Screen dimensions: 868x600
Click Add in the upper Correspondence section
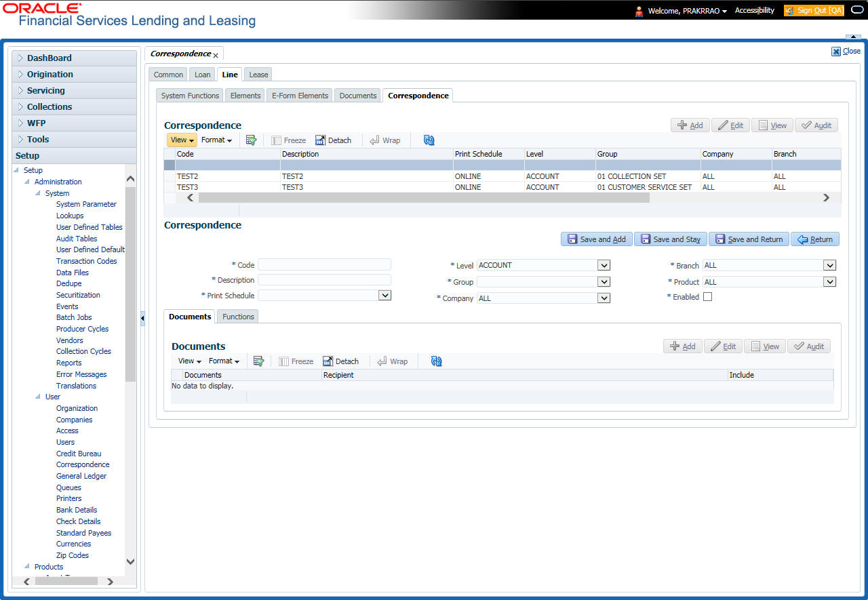click(690, 125)
